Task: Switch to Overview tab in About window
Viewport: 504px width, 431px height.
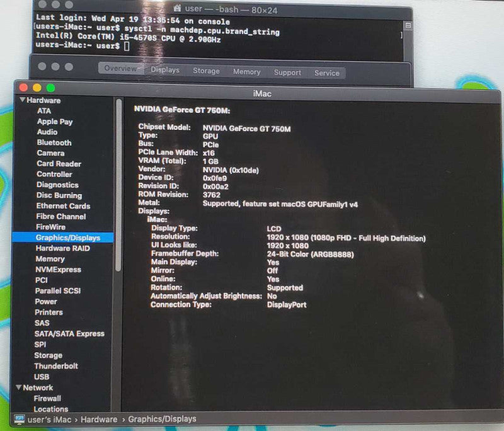Action: click(x=120, y=69)
